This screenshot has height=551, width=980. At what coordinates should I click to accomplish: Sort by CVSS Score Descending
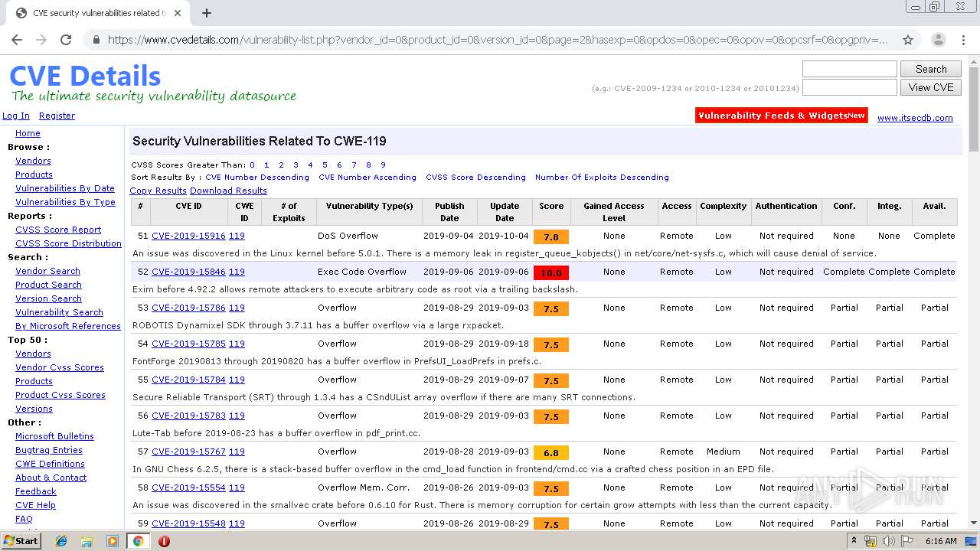[475, 177]
